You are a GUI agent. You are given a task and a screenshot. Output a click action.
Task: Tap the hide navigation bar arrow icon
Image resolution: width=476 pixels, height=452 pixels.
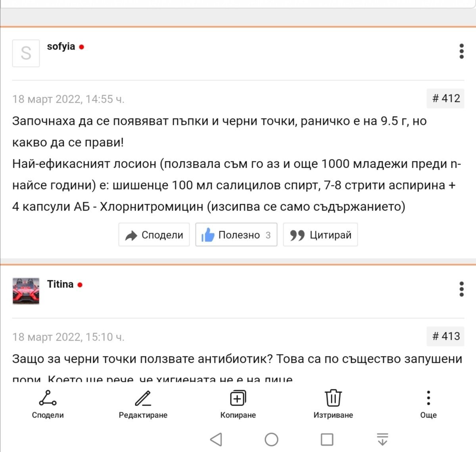(382, 439)
